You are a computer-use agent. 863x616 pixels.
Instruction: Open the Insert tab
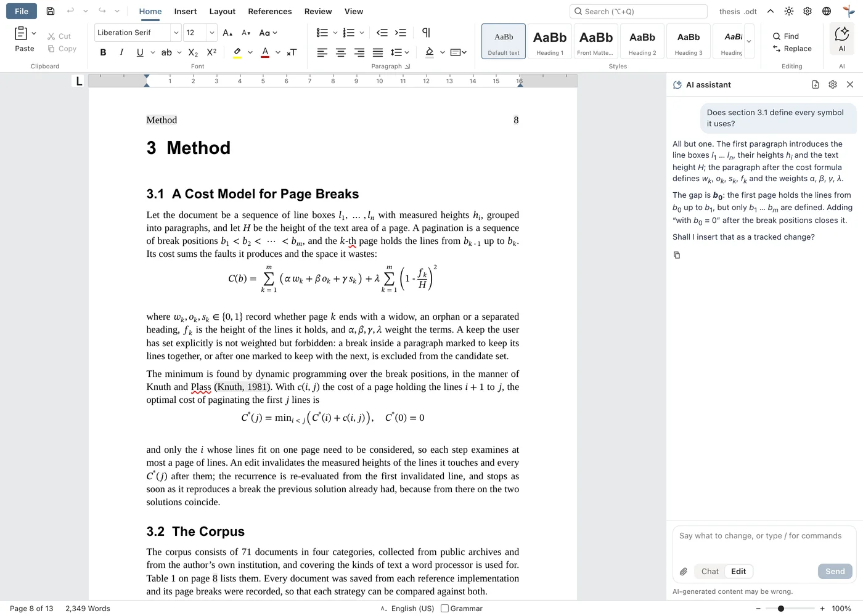coord(186,11)
